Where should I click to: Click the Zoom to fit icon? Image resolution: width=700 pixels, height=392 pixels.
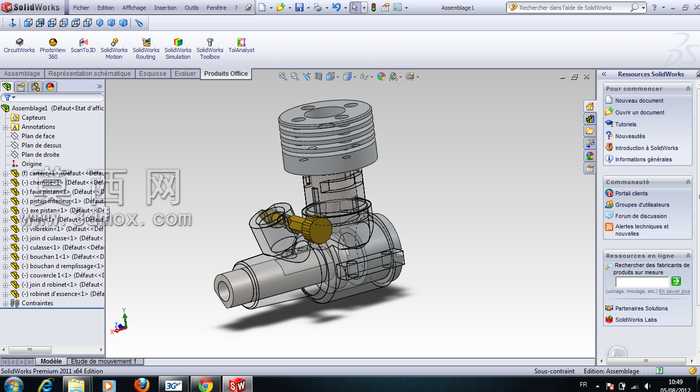pyautogui.click(x=282, y=77)
